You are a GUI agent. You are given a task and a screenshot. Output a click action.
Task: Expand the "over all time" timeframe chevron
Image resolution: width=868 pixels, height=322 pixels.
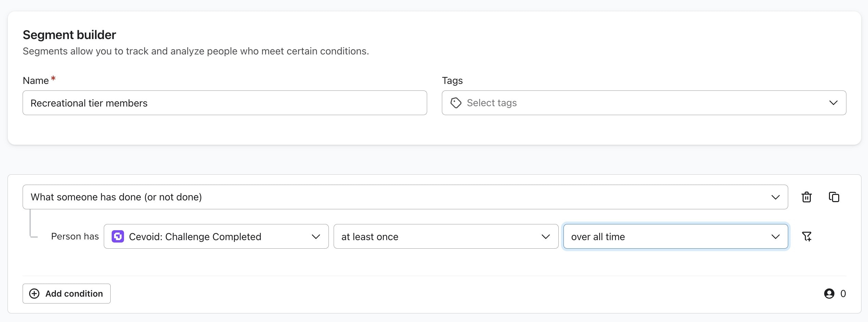coord(775,236)
